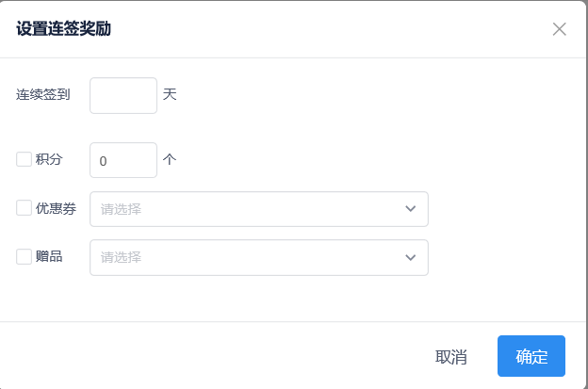Screen dimensions: 588x389
Task: Expand the chevron arrow in 优惠券 row
Action: [411, 209]
